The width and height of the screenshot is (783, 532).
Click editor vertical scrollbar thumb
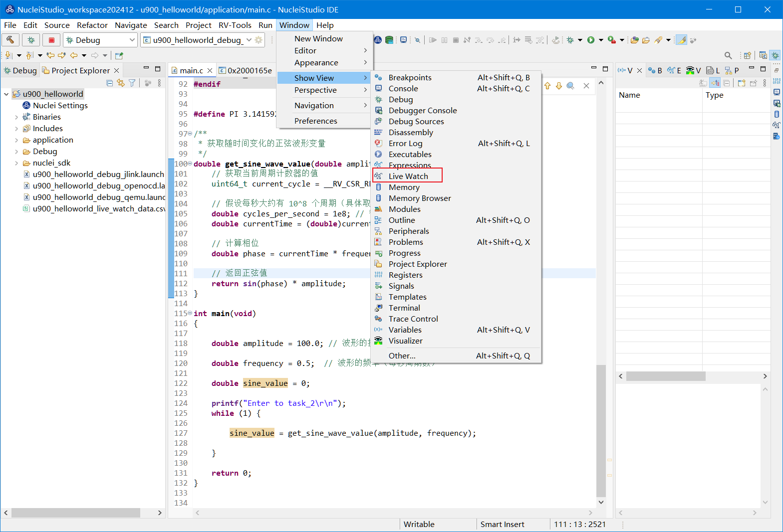pos(601,430)
